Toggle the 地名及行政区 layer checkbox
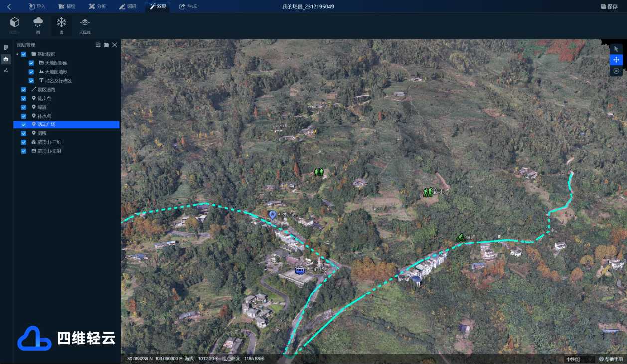This screenshot has height=364, width=627. pyautogui.click(x=31, y=80)
